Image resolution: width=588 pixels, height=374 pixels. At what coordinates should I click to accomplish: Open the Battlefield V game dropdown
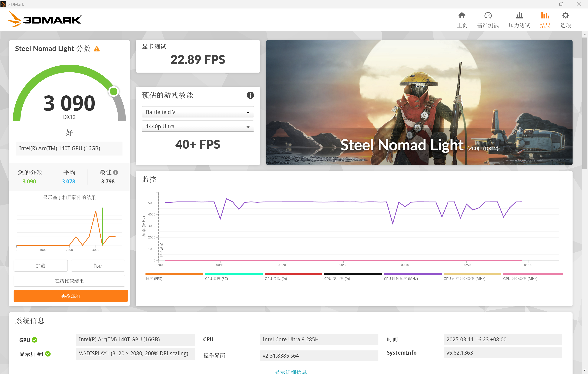(x=198, y=112)
